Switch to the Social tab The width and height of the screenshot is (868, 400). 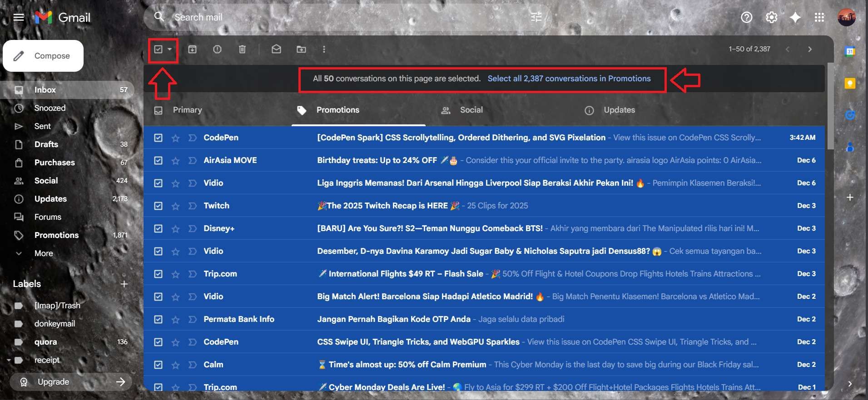point(471,110)
